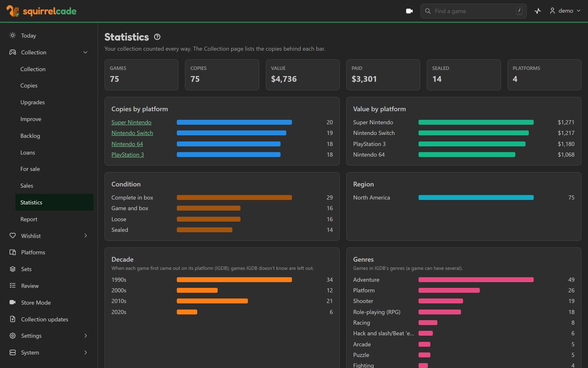Open the Improve page
The width and height of the screenshot is (588, 368).
pyautogui.click(x=54, y=119)
